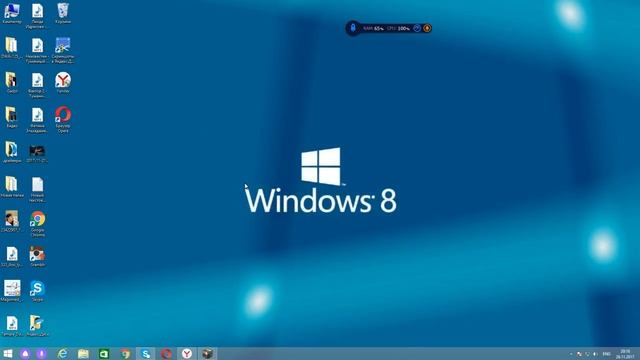Screen dimensions: 640x360
Task: Open the Action Center flag tray icon
Action: tap(579, 354)
